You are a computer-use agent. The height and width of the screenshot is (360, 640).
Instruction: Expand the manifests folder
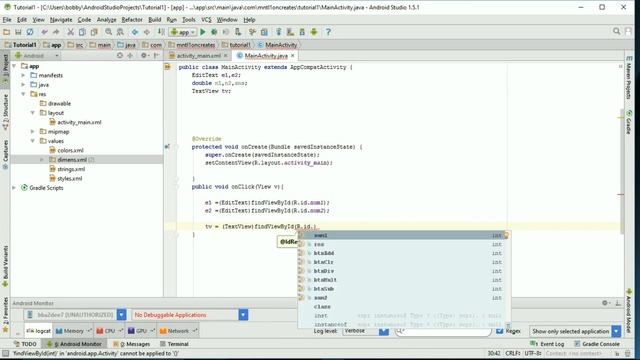tap(23, 75)
